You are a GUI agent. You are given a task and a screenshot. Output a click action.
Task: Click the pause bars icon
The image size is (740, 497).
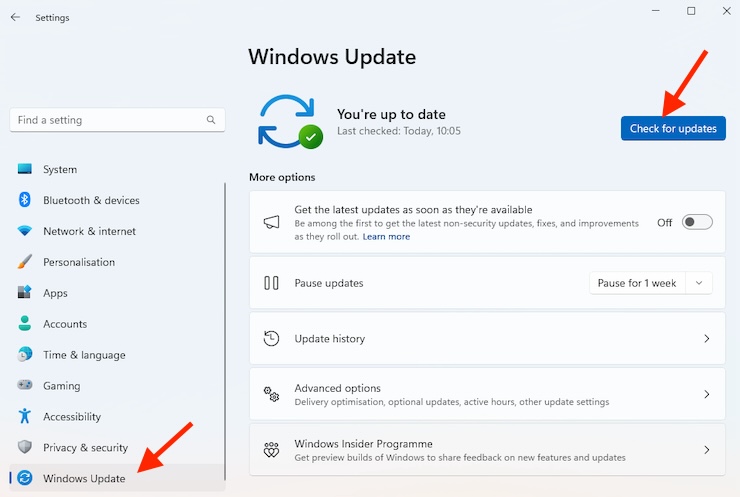[271, 283]
